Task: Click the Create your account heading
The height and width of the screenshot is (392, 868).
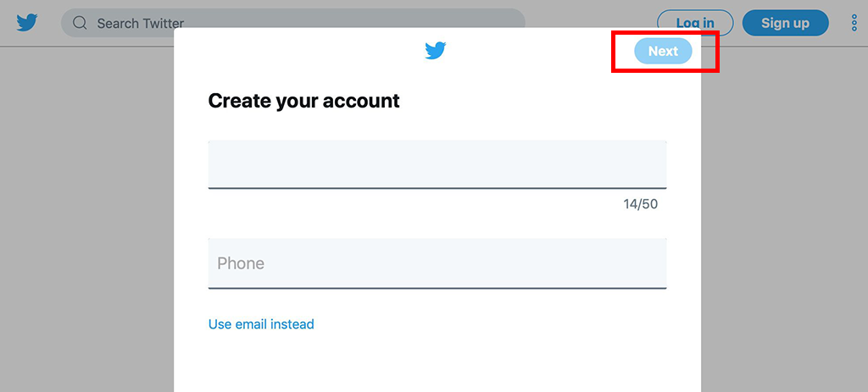Action: click(304, 102)
